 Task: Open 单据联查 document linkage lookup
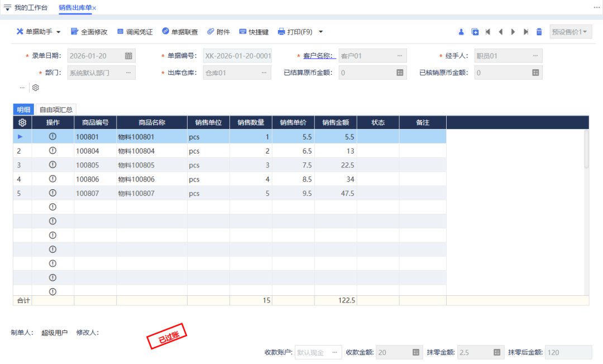click(180, 32)
